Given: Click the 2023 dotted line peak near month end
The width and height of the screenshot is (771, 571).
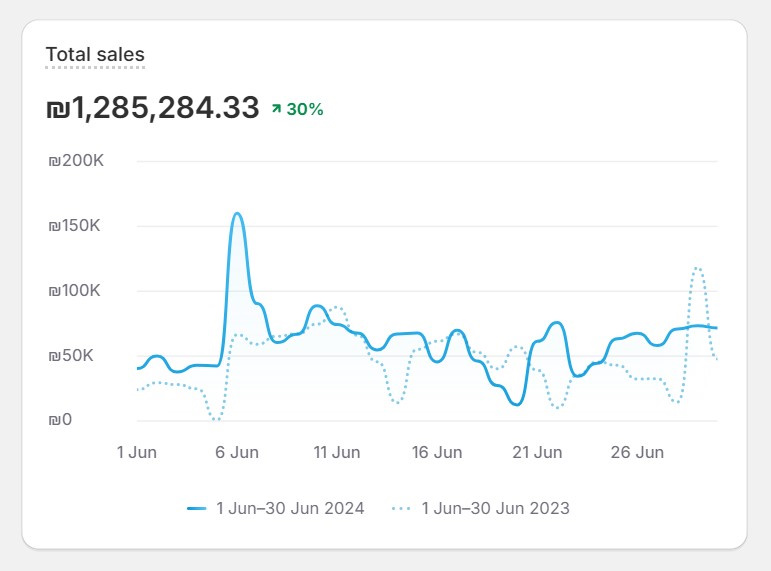Looking at the screenshot, I should click(x=698, y=268).
